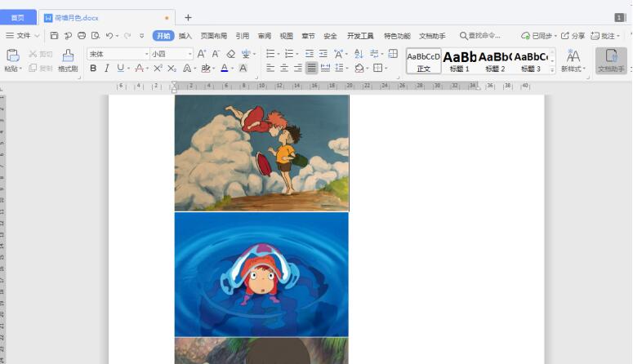Toggle strikethrough text formatting

coord(140,69)
